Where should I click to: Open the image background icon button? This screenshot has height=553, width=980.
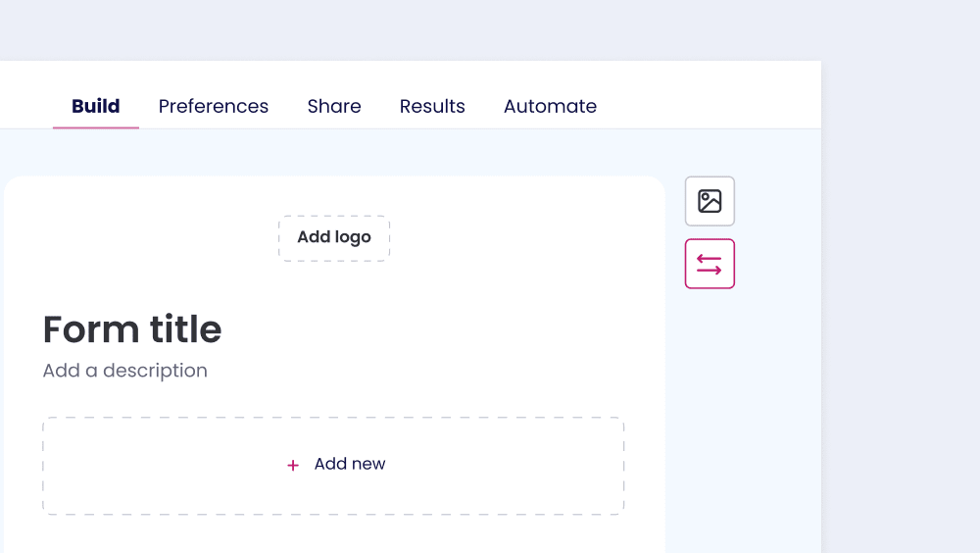[x=710, y=201]
